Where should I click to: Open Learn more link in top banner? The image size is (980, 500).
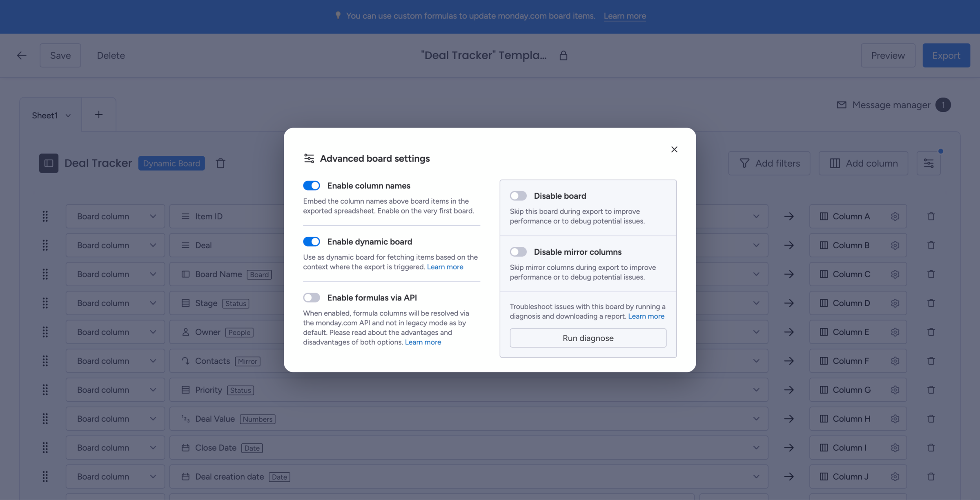625,16
